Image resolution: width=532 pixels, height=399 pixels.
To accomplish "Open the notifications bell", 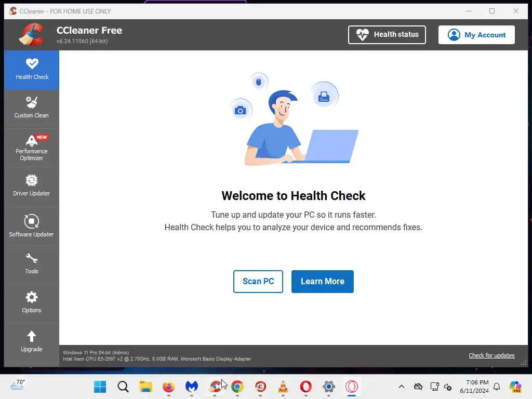I will (497, 387).
